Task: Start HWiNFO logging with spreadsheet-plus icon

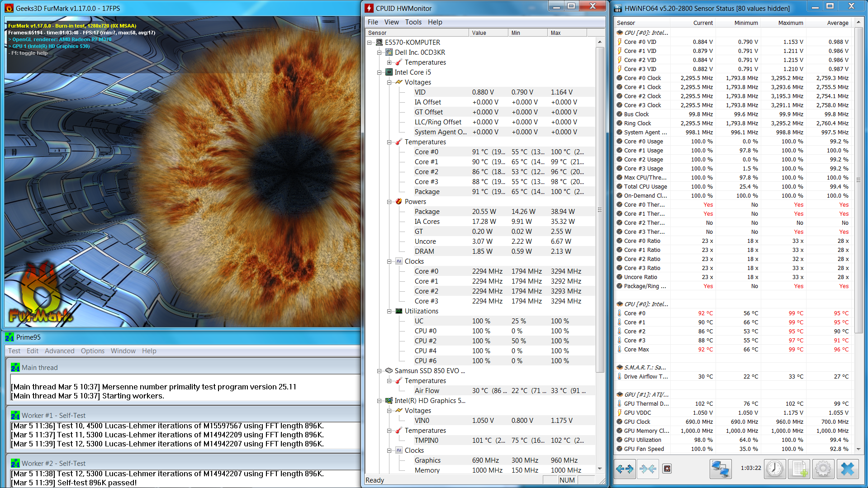Action: point(799,469)
